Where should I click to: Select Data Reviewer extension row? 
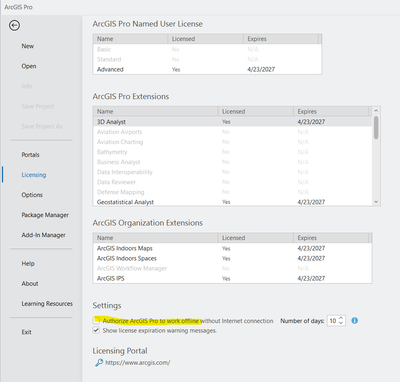coord(232,182)
